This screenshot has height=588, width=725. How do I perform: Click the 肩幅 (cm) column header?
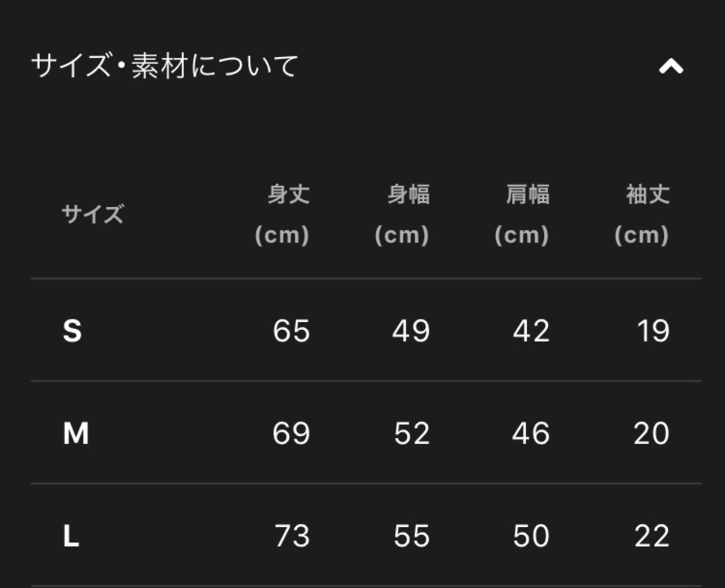[x=522, y=215]
